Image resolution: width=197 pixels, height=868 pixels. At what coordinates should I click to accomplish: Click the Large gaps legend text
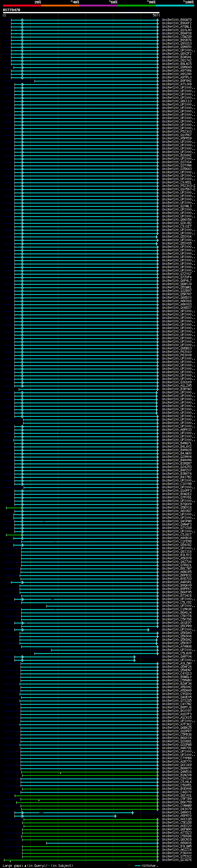38,865
